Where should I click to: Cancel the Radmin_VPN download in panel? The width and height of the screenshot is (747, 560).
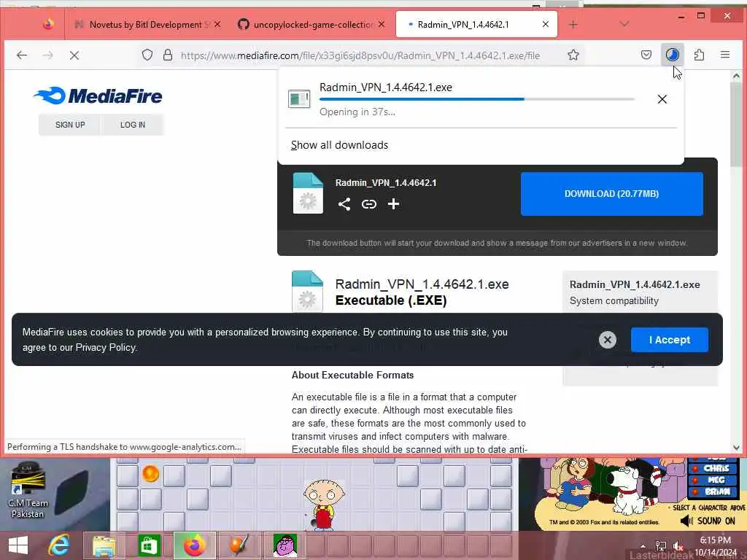point(662,99)
